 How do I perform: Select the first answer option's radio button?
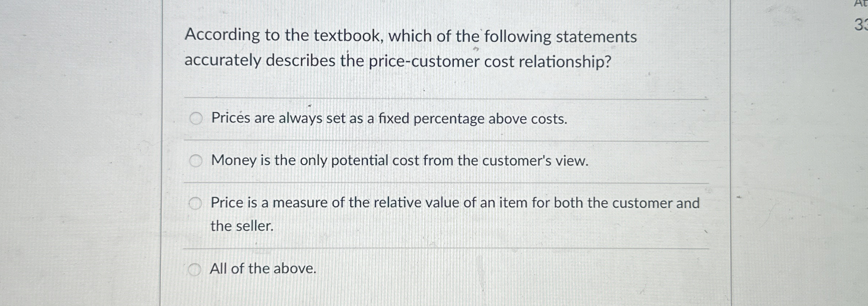pyautogui.click(x=196, y=118)
